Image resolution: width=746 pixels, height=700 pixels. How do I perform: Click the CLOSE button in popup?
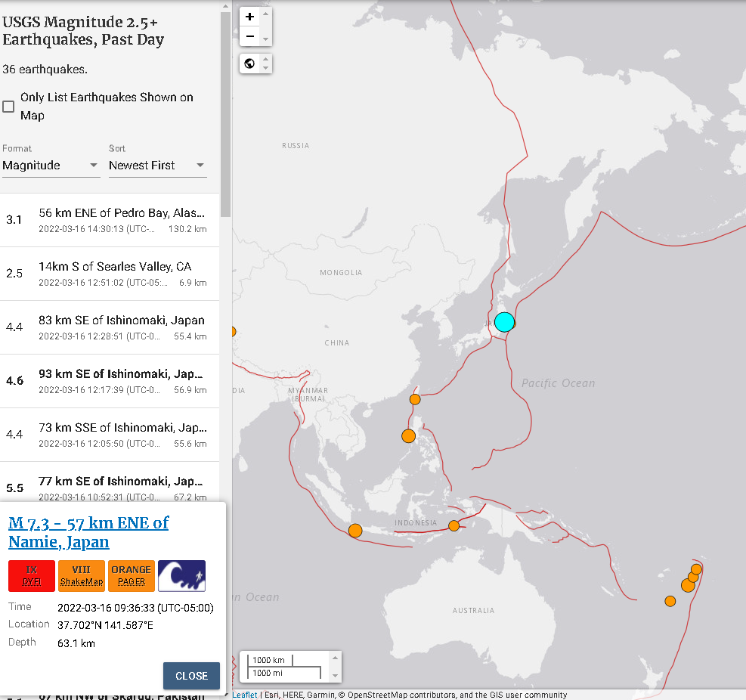point(191,676)
